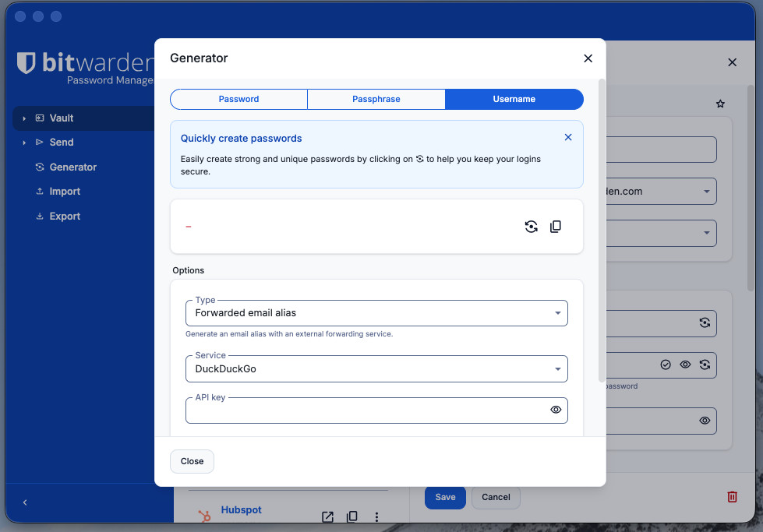763x532 pixels.
Task: Switch to the Passphrase tab
Action: point(376,99)
